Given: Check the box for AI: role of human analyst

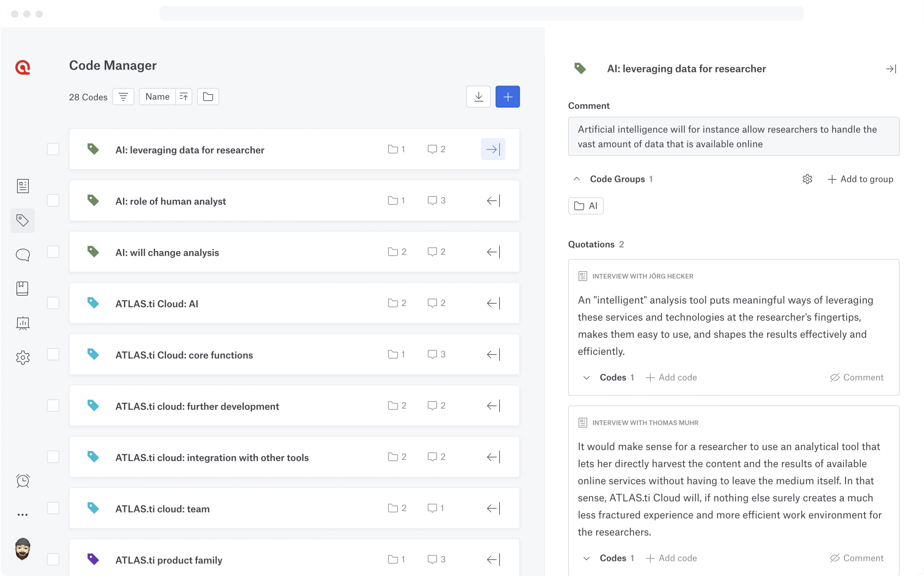Looking at the screenshot, I should point(53,200).
